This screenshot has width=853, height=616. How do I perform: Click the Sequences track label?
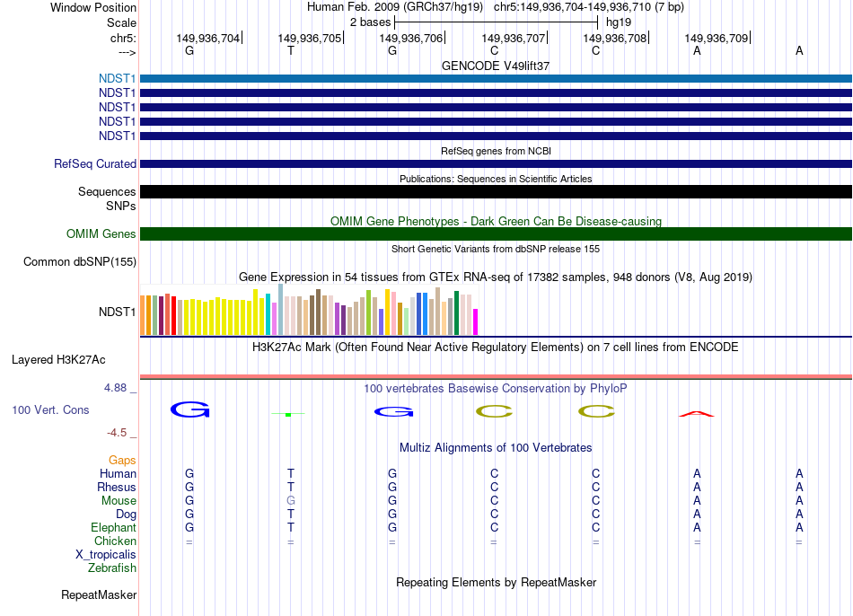tap(107, 191)
